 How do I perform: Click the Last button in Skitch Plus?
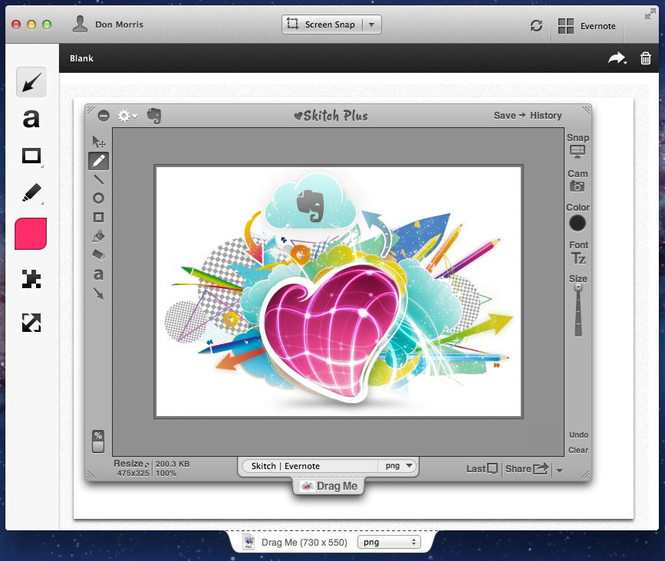coord(482,469)
